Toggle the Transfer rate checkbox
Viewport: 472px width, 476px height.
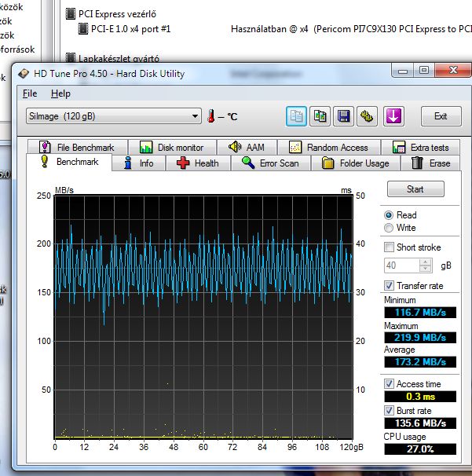tap(389, 285)
